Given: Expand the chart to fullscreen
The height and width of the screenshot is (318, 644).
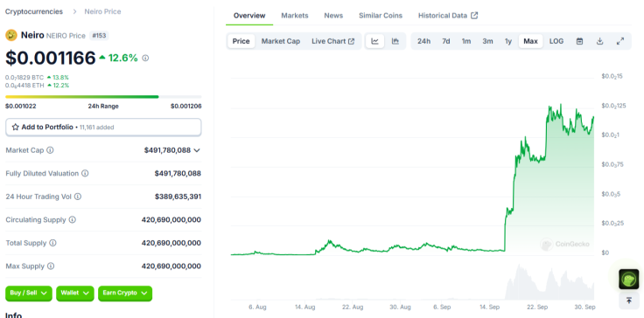Looking at the screenshot, I should (x=620, y=41).
